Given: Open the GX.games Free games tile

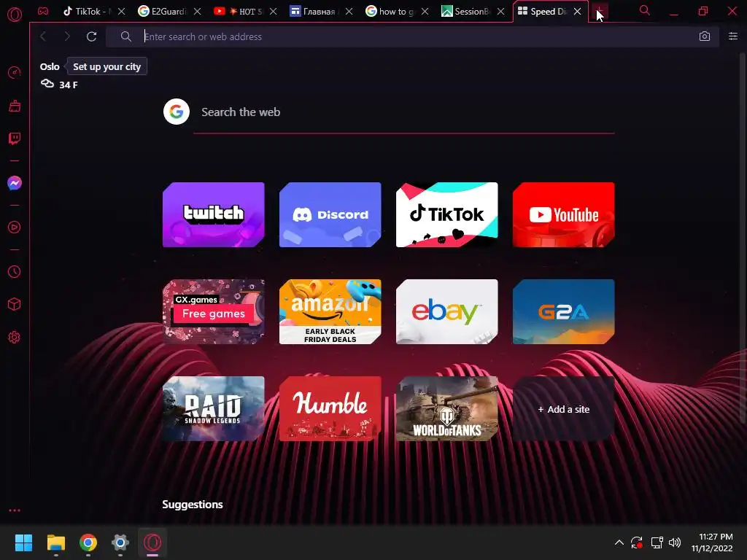Looking at the screenshot, I should pos(214,311).
